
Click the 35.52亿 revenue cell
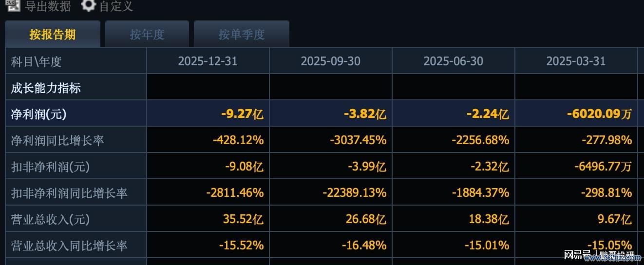(244, 220)
